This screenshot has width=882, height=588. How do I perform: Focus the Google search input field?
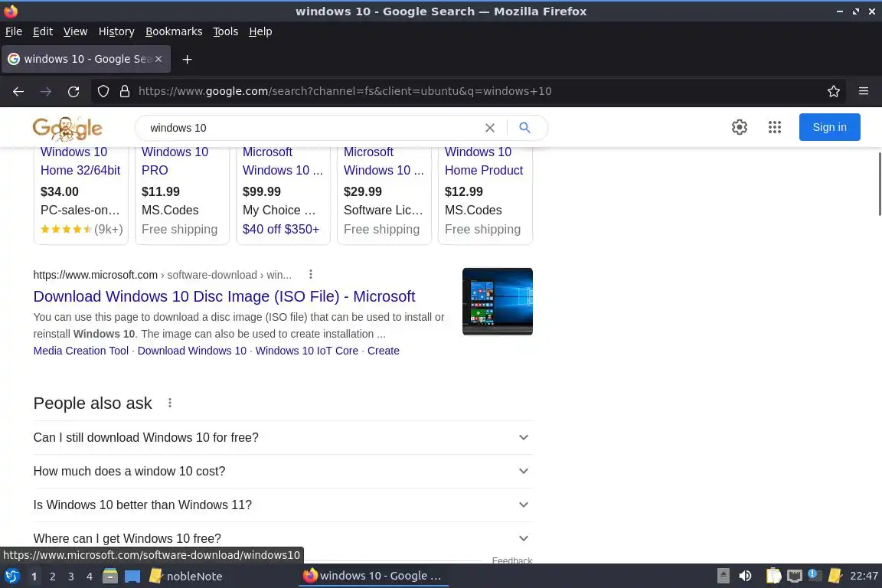pos(312,128)
